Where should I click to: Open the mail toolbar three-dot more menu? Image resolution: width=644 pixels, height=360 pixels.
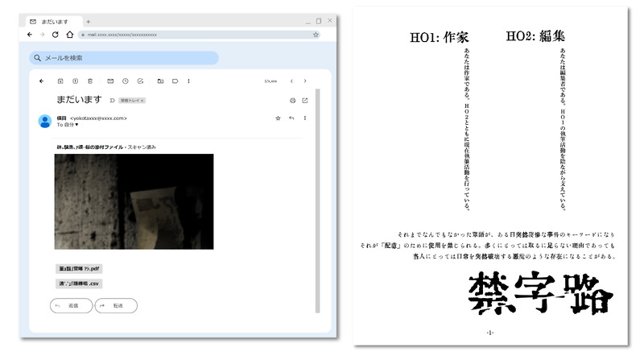click(x=189, y=81)
